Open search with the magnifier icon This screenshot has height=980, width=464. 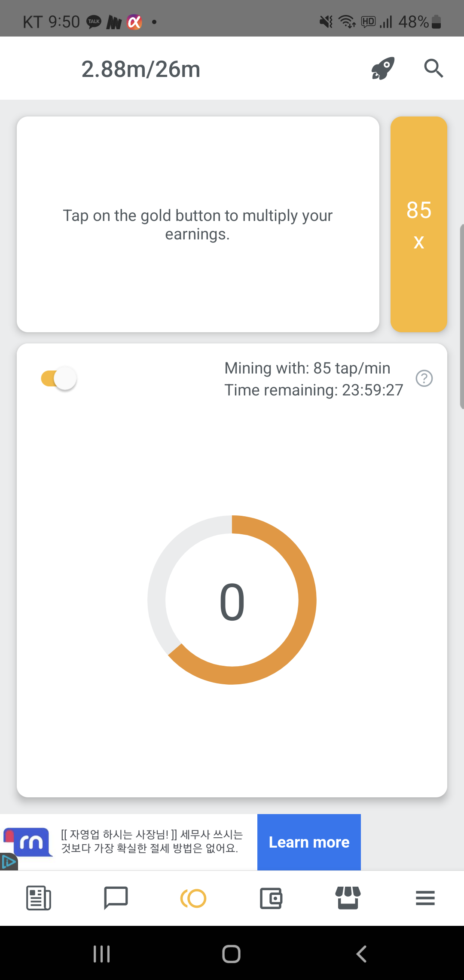(x=433, y=68)
